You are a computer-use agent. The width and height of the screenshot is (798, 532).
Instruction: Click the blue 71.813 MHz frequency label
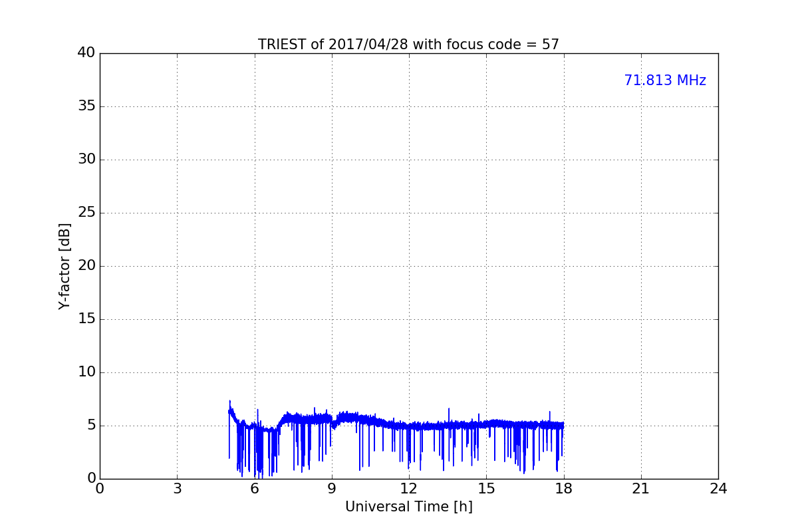coord(665,80)
